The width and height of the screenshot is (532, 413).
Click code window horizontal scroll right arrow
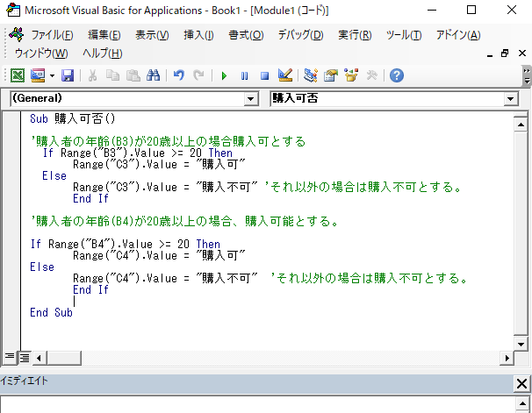click(507, 358)
